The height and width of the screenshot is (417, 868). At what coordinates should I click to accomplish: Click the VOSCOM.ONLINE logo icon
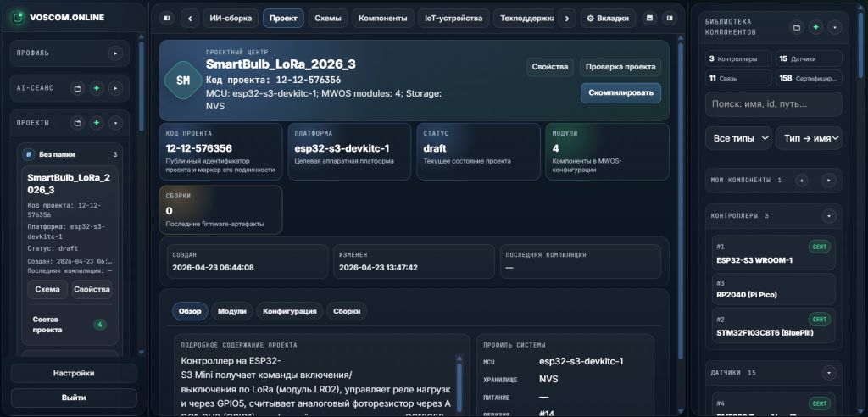coord(19,17)
